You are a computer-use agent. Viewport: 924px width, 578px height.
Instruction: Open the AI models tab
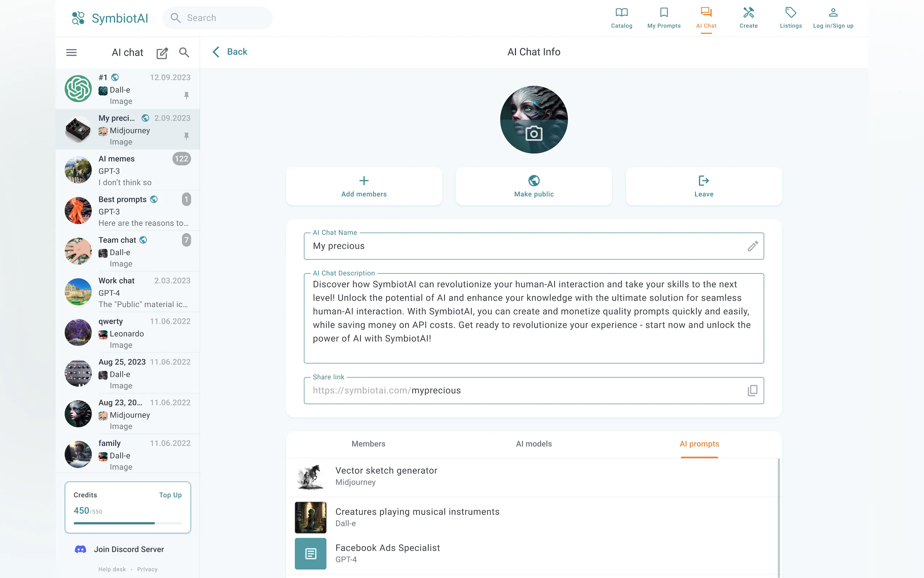534,444
